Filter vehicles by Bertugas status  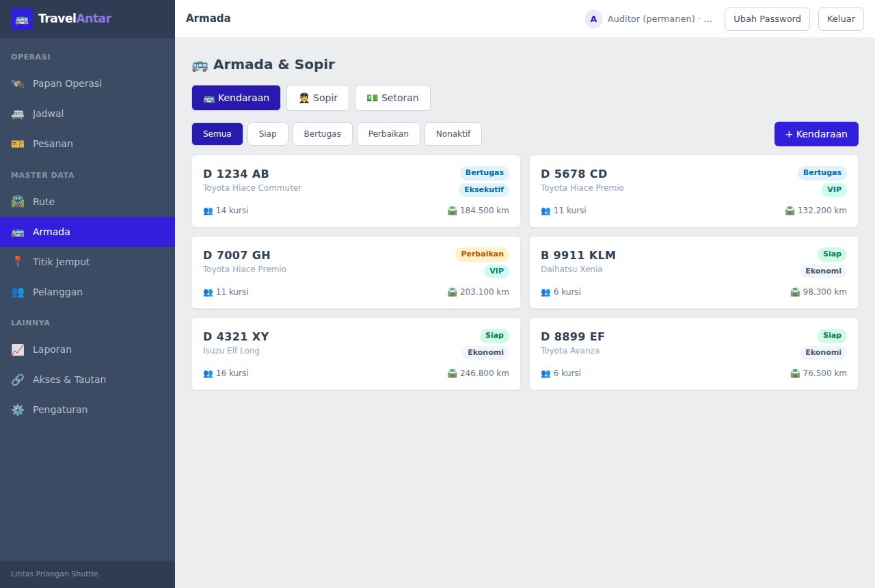tap(323, 134)
